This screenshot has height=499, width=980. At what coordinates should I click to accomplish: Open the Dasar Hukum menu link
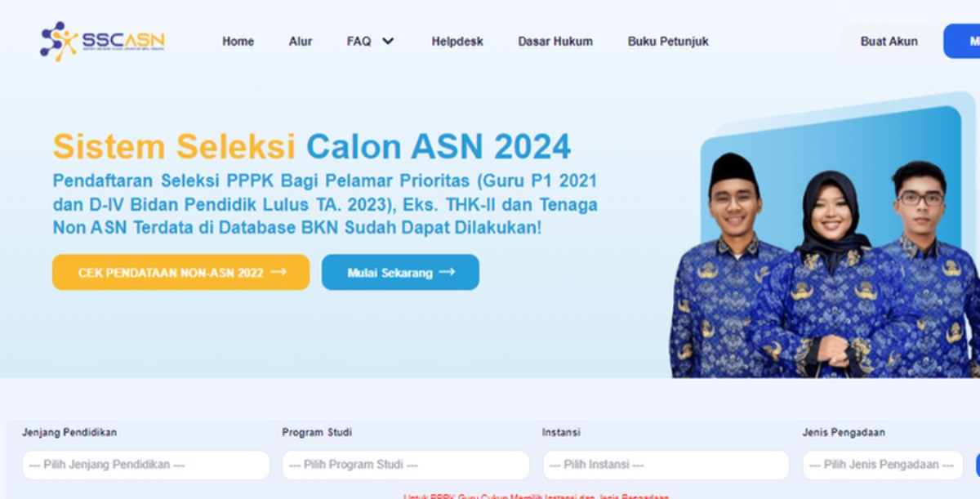coord(555,41)
